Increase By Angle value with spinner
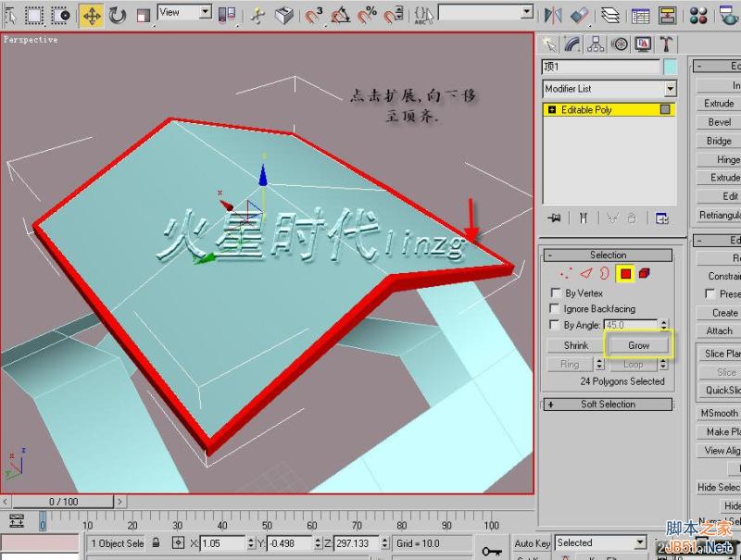This screenshot has width=741, height=560. click(664, 322)
